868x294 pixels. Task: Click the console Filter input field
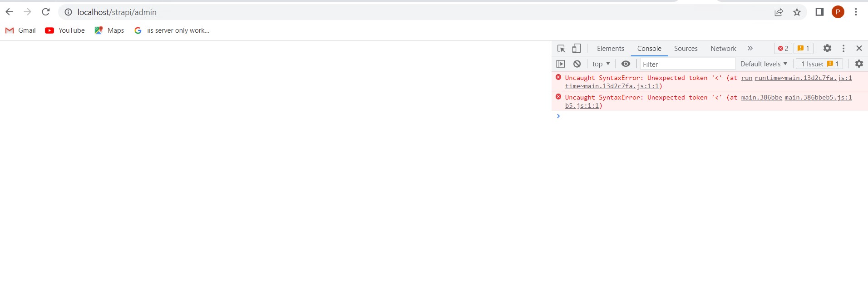(687, 64)
